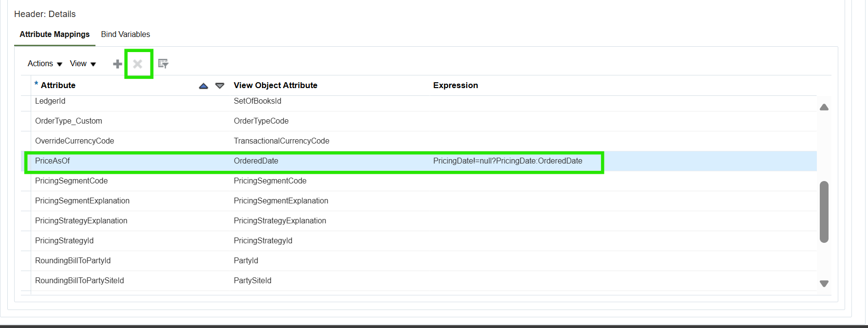Open Query By Example filter icon

tap(163, 64)
